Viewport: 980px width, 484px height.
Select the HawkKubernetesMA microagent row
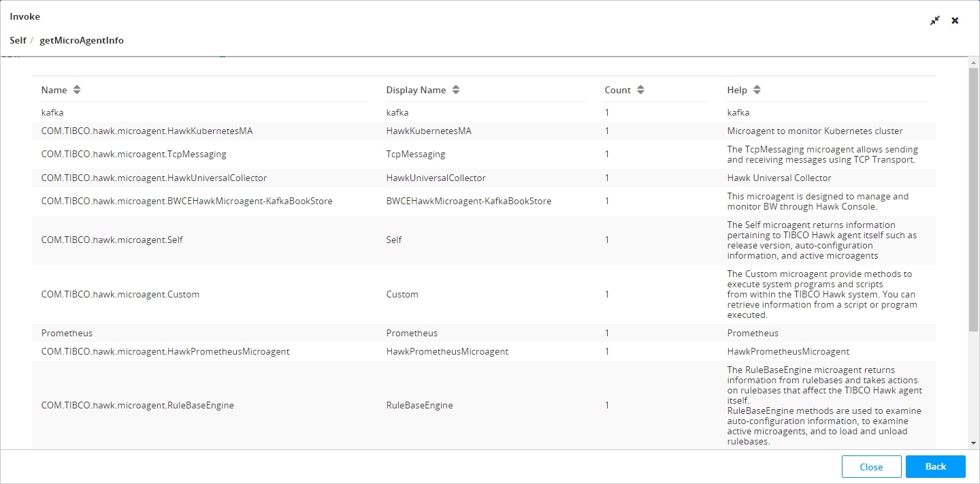click(147, 131)
